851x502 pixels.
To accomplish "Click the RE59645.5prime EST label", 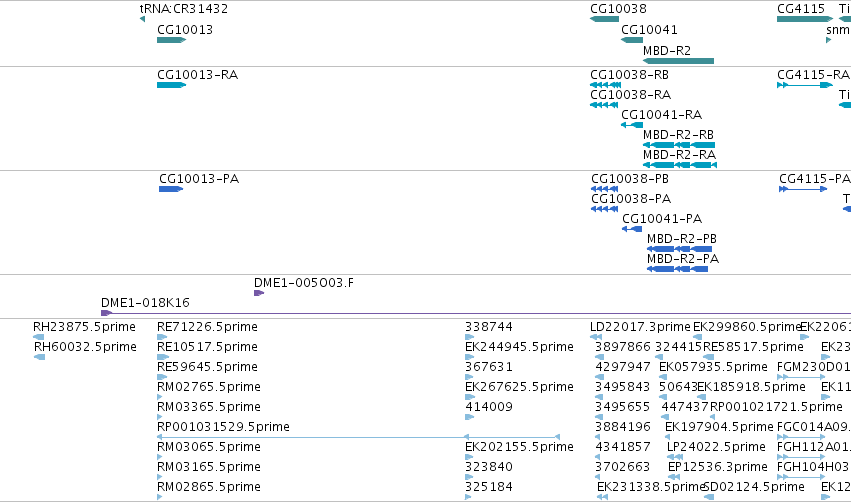I will (207, 367).
